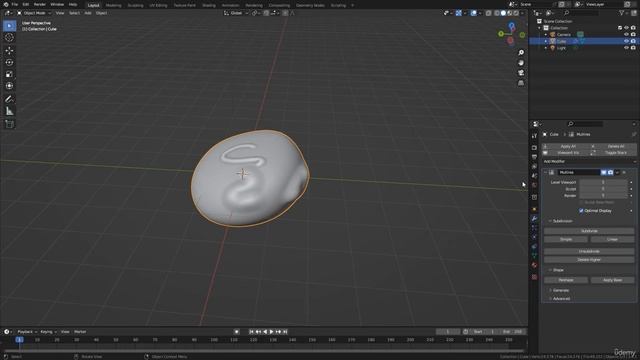The image size is (640, 360).
Task: Open the Tool properties tab icon
Action: click(x=534, y=136)
